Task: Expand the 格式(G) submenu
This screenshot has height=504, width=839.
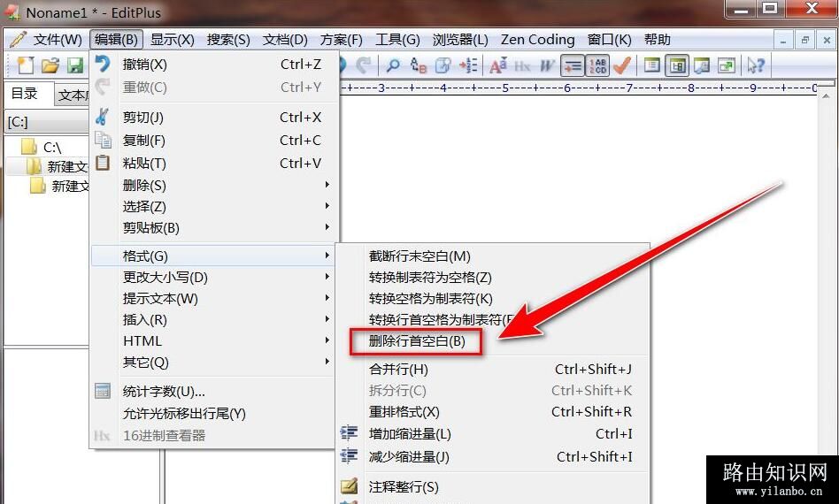Action: click(x=215, y=256)
